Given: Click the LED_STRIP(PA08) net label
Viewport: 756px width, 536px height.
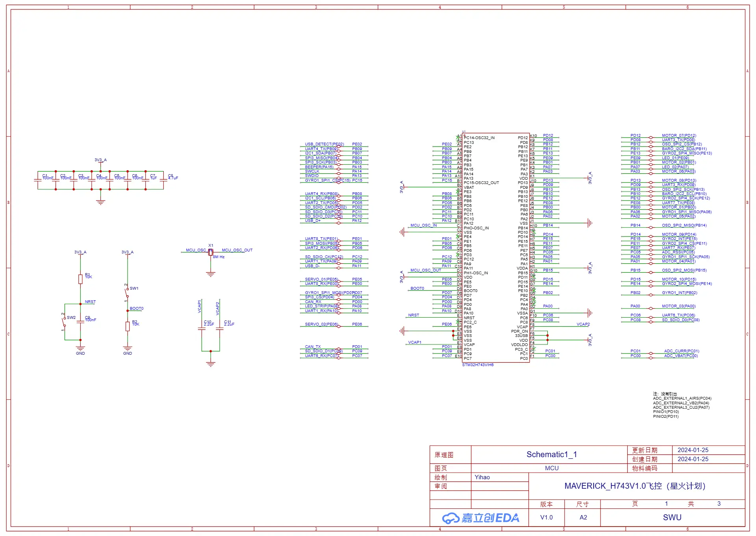Looking at the screenshot, I should 322,306.
